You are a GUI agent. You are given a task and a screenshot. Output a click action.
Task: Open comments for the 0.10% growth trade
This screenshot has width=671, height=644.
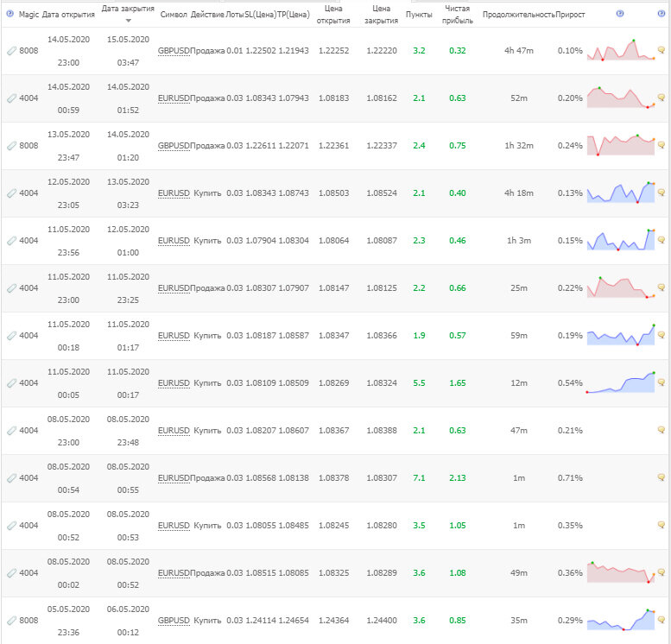[x=662, y=50]
